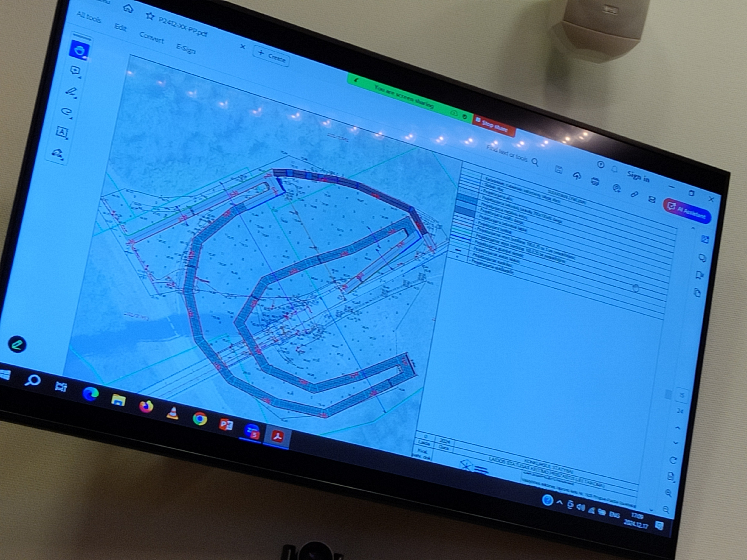Open the Pages/copy panel in right rail

click(697, 292)
